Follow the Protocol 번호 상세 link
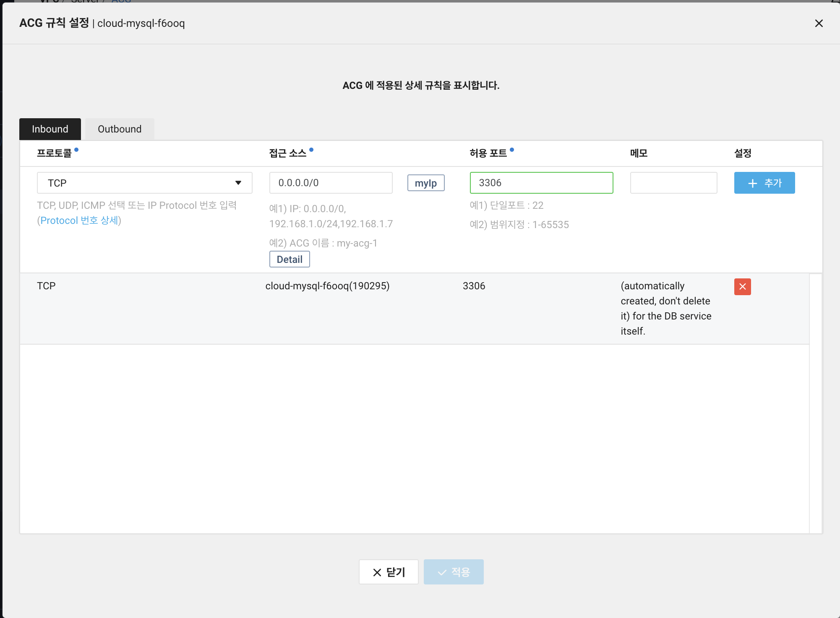Screen dimensions: 840x618 79,221
